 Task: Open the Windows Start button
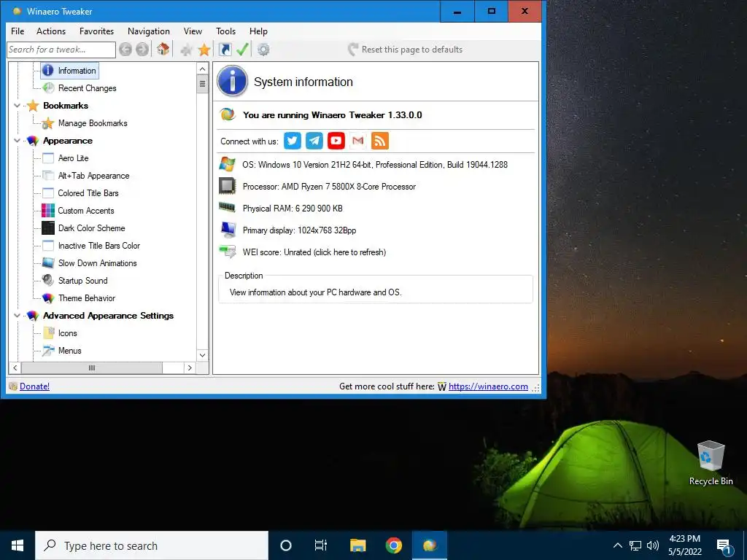(18, 545)
